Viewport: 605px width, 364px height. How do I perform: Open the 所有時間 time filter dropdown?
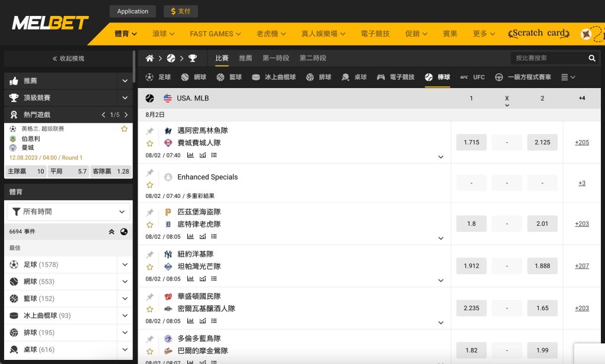pos(69,212)
